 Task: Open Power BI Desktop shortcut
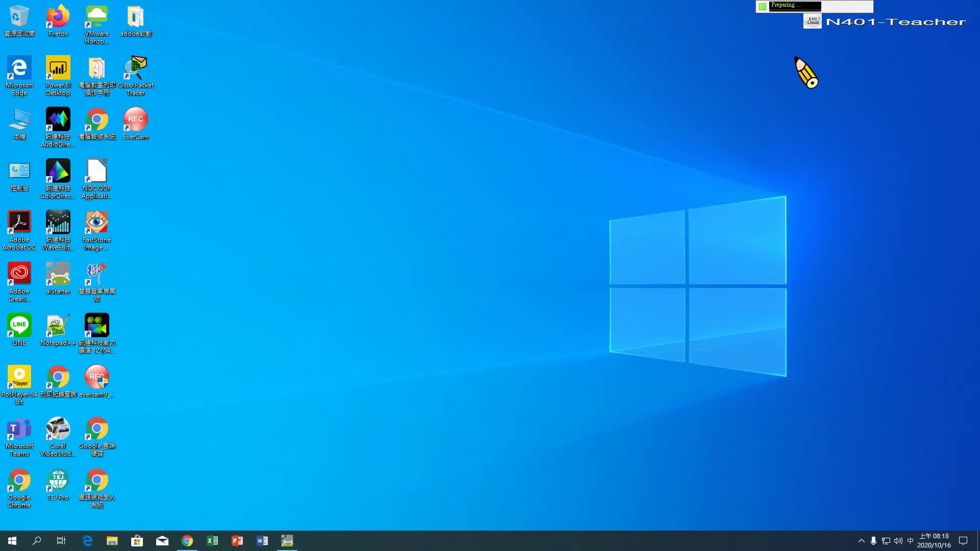(x=58, y=76)
